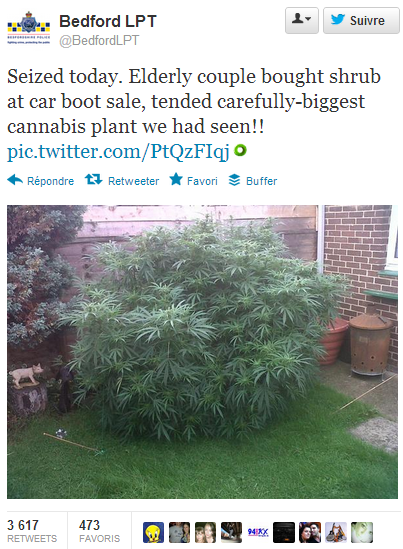Open the Tweety bird avatar profile

click(x=153, y=533)
